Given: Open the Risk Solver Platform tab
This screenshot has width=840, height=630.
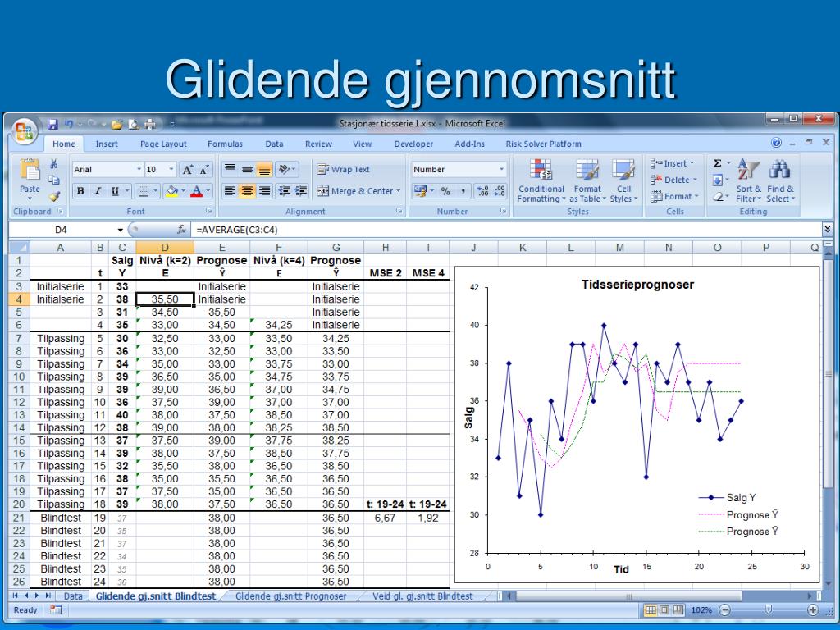Looking at the screenshot, I should (x=543, y=144).
